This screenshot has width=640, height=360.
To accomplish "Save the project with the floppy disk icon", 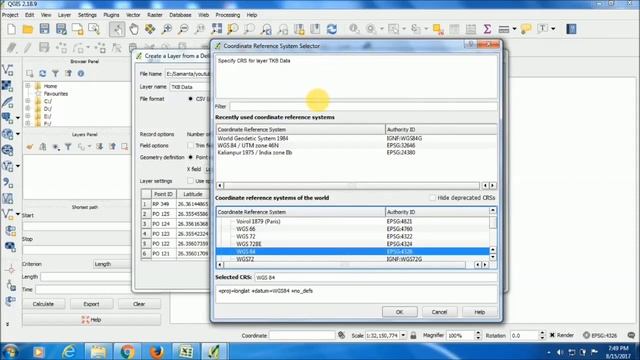I will [x=44, y=29].
